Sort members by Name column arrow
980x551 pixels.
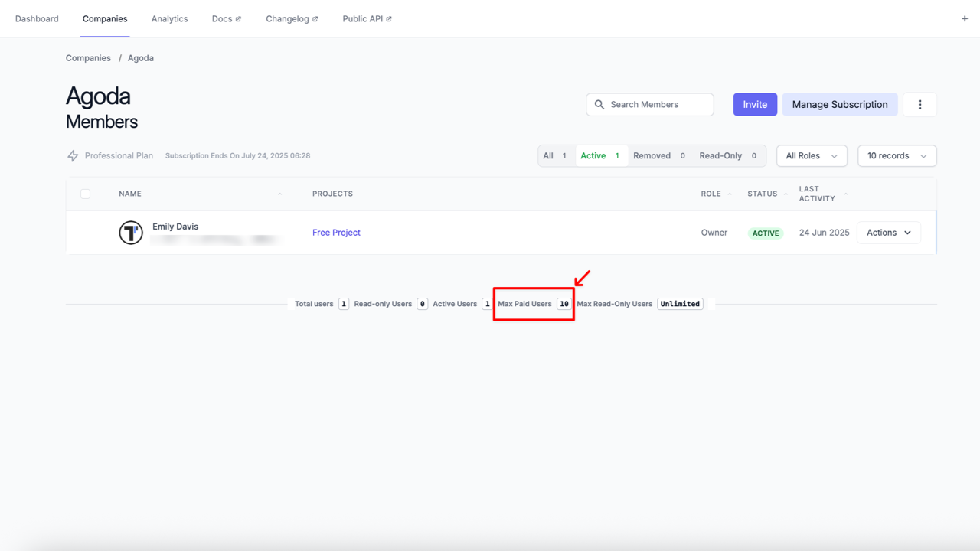click(279, 194)
